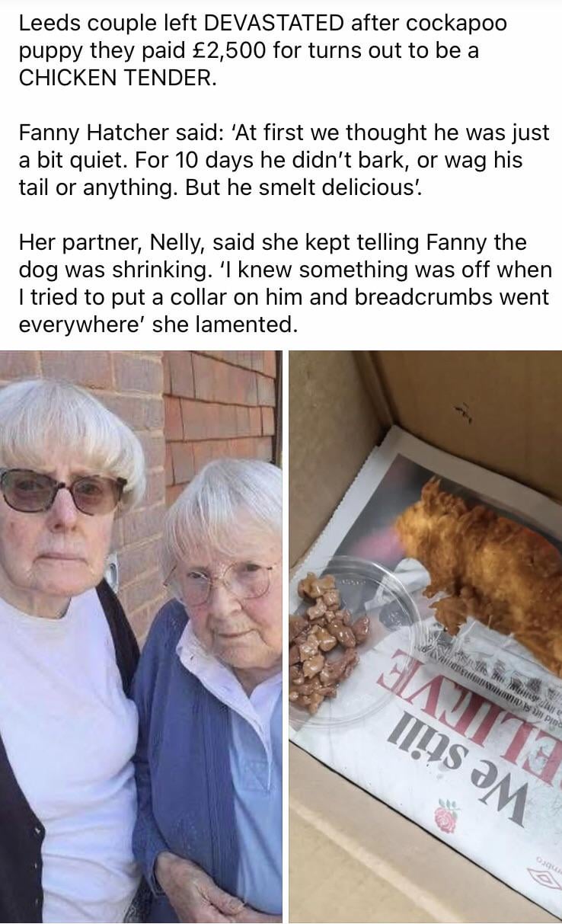Open the right photo of the cardboard box

coord(425,637)
